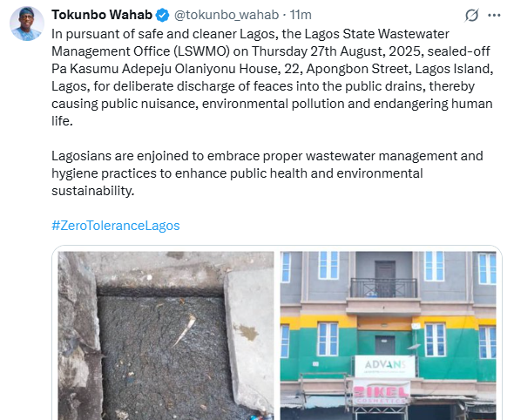Open the tweet via the 'Lagosians are enjoined' paragraph
Viewport: 514px width, 420px height.
click(267, 173)
